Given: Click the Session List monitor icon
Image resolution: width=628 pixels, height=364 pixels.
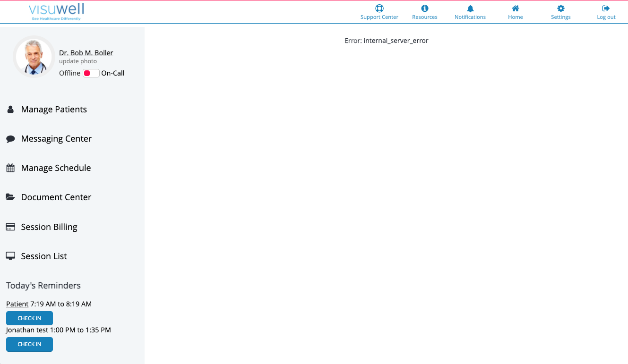Looking at the screenshot, I should 10,256.
